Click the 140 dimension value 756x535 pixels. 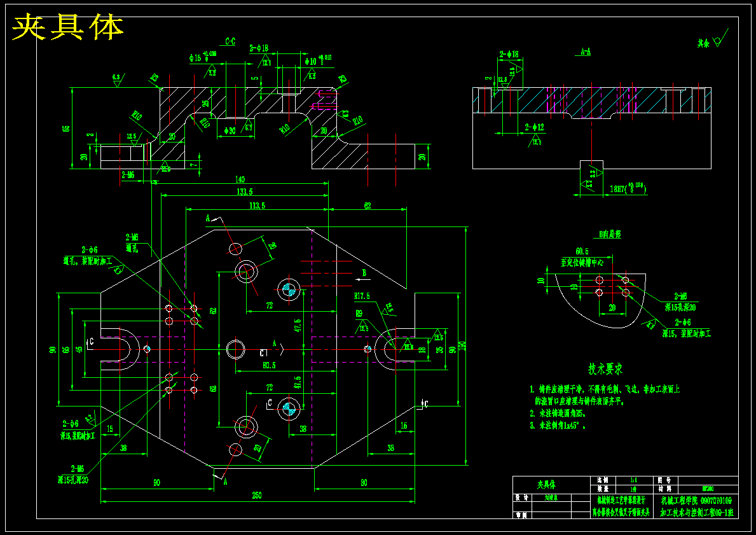click(240, 179)
